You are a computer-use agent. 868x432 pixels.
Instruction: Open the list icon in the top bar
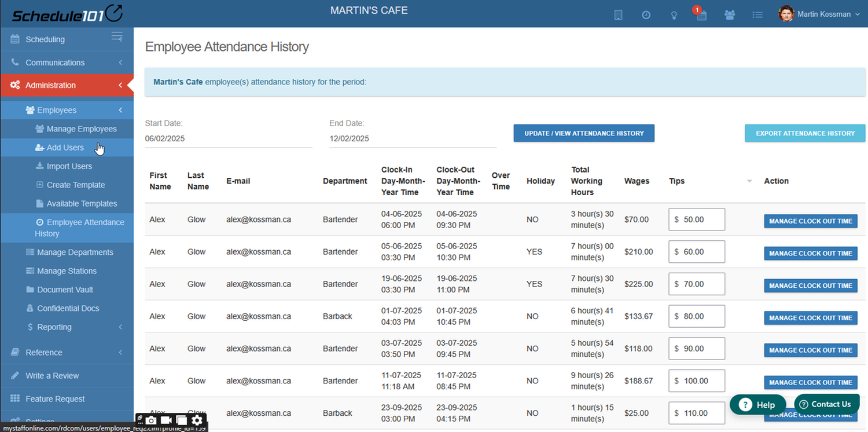757,14
